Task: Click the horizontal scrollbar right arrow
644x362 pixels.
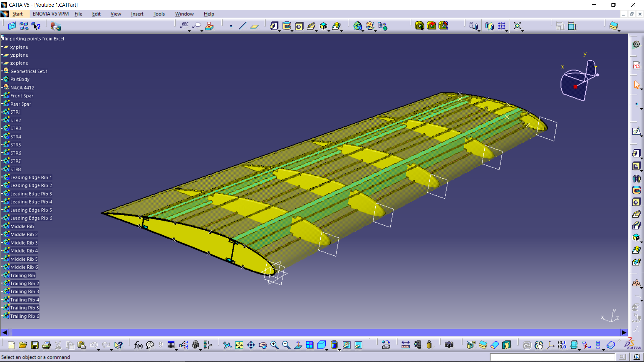Action: (x=624, y=333)
